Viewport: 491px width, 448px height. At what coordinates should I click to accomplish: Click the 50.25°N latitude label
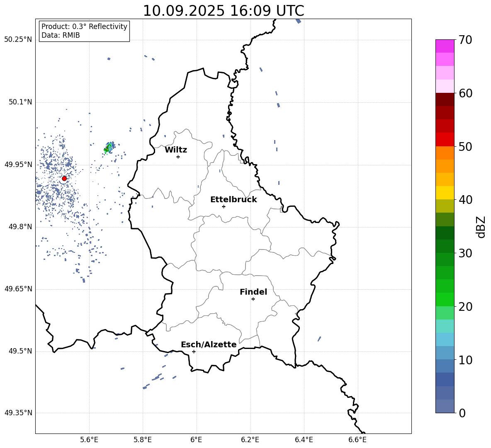(18, 40)
